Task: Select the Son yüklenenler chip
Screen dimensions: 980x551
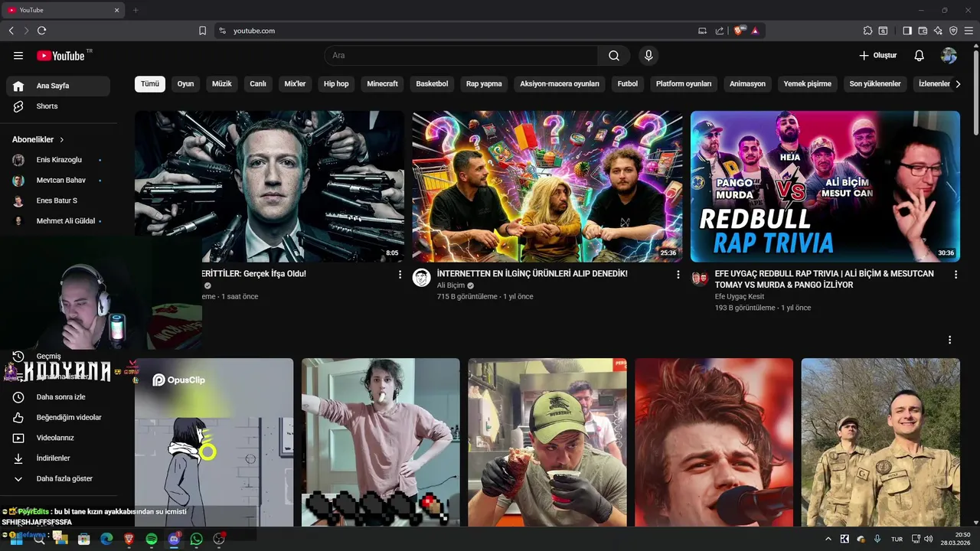Action: pyautogui.click(x=875, y=84)
